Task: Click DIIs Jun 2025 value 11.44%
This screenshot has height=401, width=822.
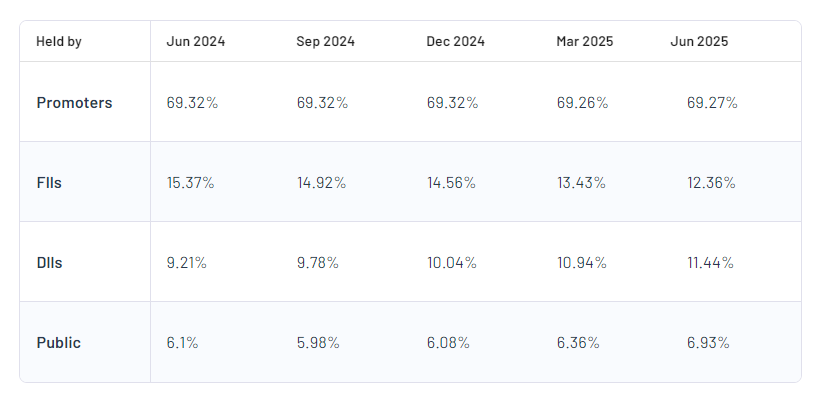Action: click(709, 263)
